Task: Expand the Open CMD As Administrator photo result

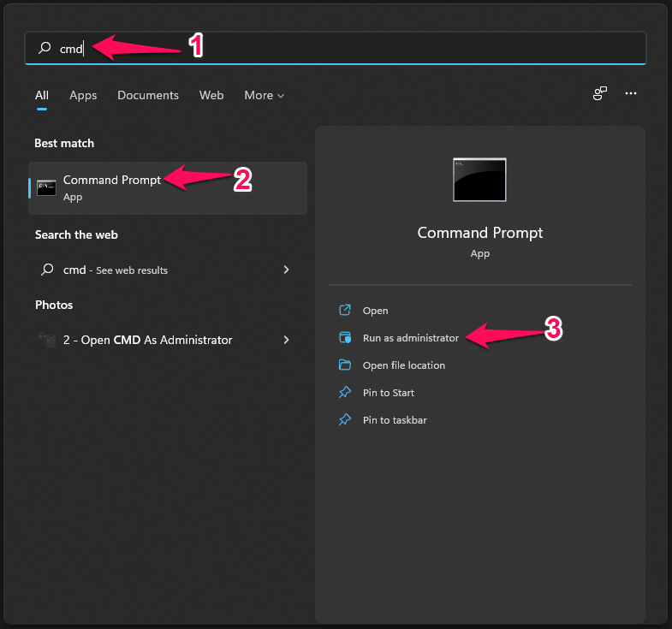Action: (x=286, y=340)
